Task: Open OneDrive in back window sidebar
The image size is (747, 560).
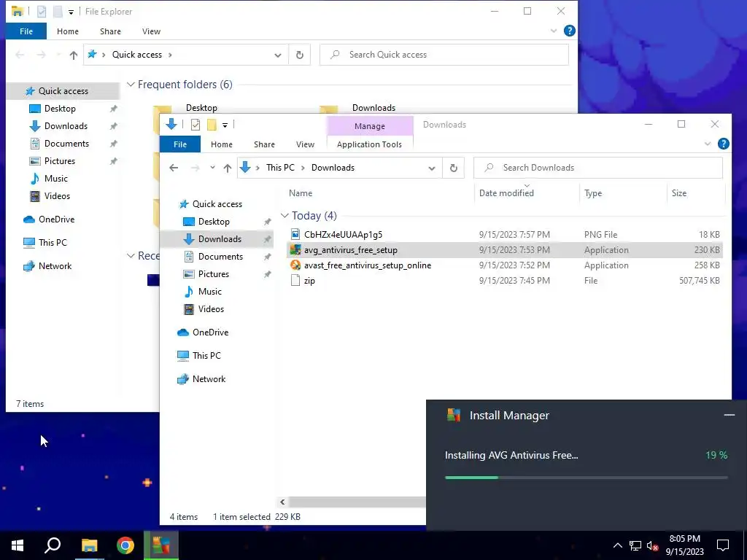Action: tap(56, 219)
